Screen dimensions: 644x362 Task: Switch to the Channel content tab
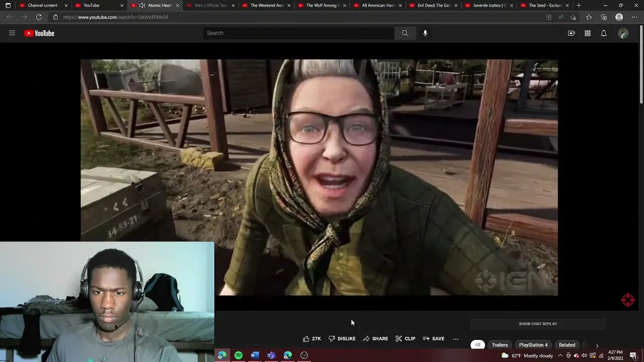(x=43, y=6)
